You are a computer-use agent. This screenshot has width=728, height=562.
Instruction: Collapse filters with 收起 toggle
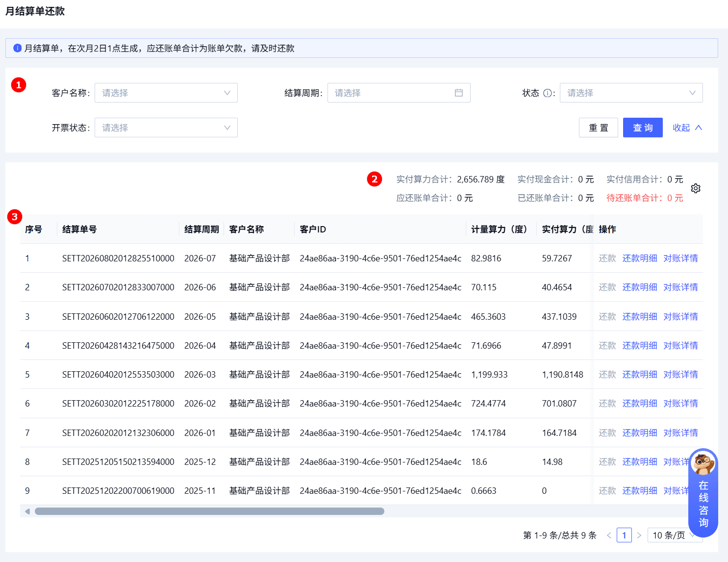687,128
